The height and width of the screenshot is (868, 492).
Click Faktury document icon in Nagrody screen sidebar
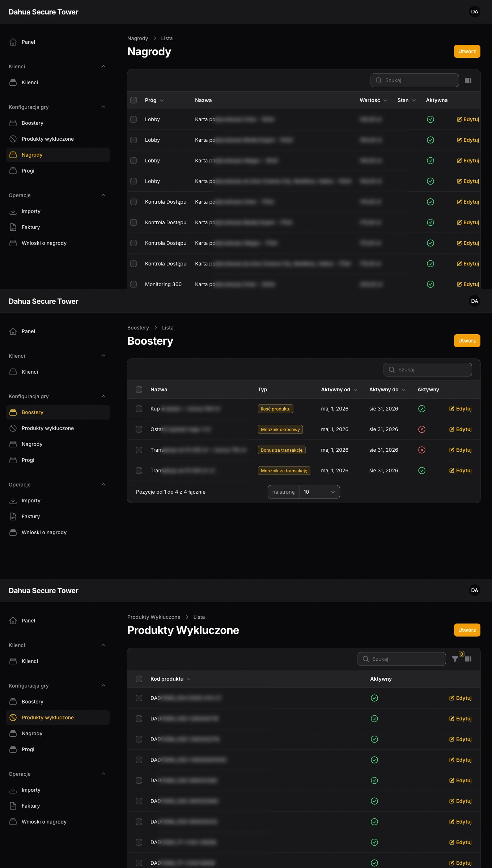13,227
